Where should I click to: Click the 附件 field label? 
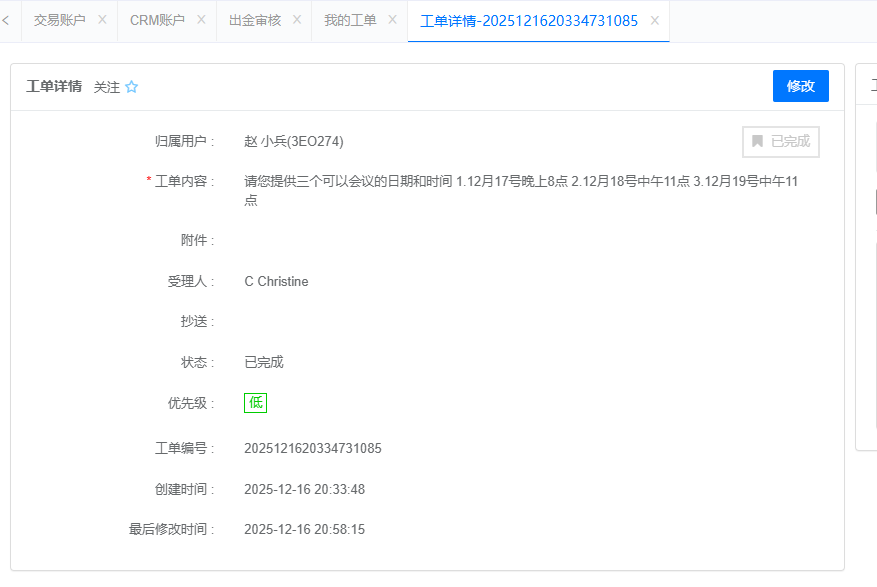pos(197,240)
